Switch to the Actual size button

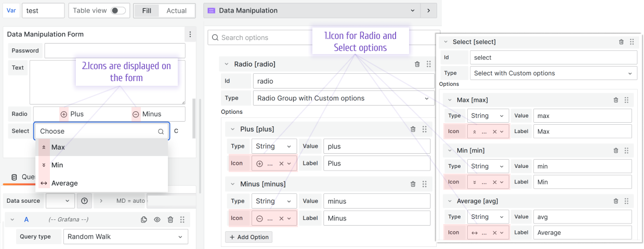(x=176, y=10)
